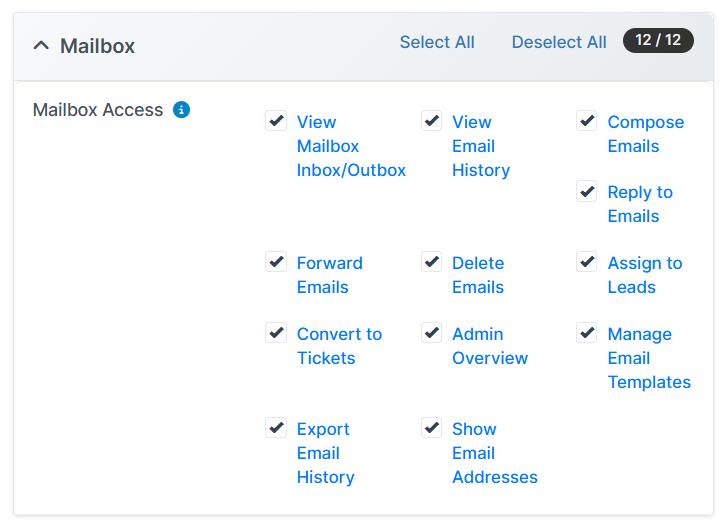Disable Manage Email Templates checkbox

tap(587, 333)
